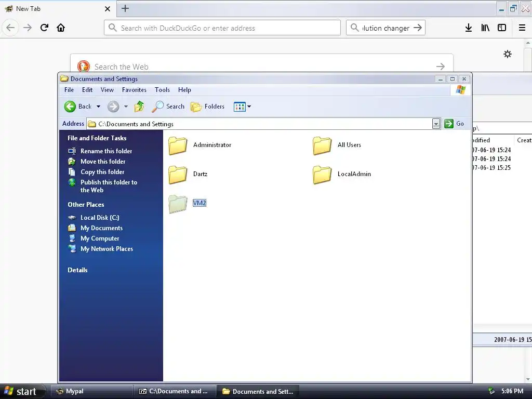Image resolution: width=532 pixels, height=399 pixels.
Task: Open Back history dropdown arrow in Explorer
Action: [x=98, y=107]
